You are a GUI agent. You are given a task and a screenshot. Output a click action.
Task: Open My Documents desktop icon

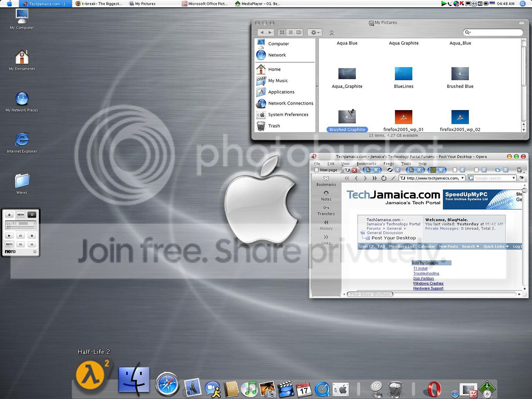22,60
